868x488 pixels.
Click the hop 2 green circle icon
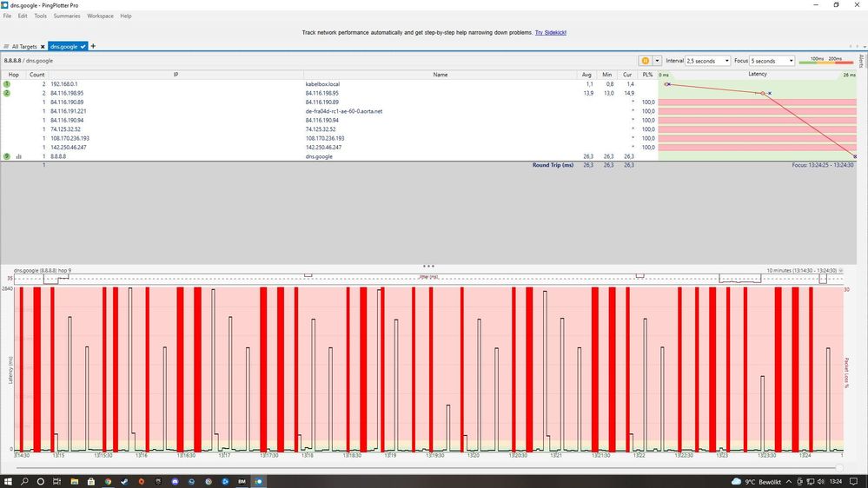tap(7, 93)
